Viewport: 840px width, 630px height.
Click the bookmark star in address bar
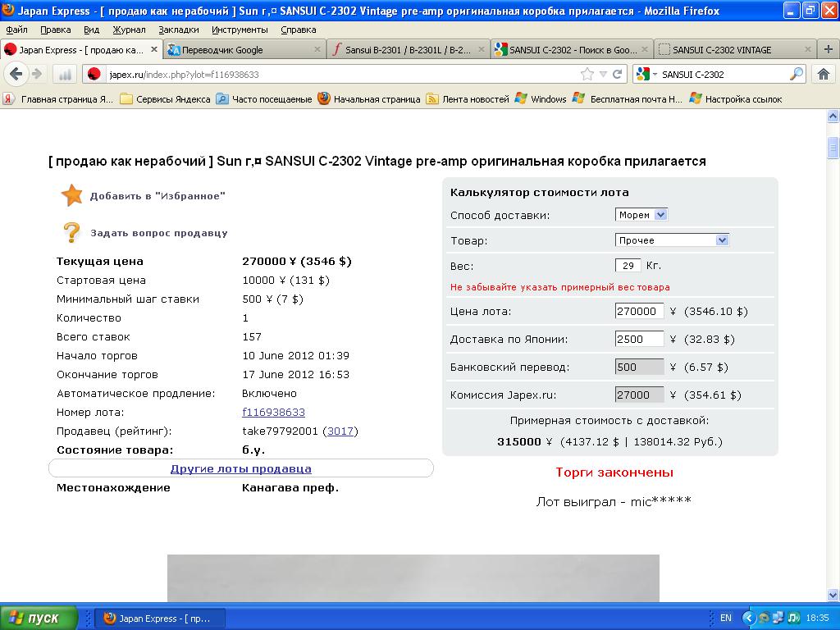587,74
